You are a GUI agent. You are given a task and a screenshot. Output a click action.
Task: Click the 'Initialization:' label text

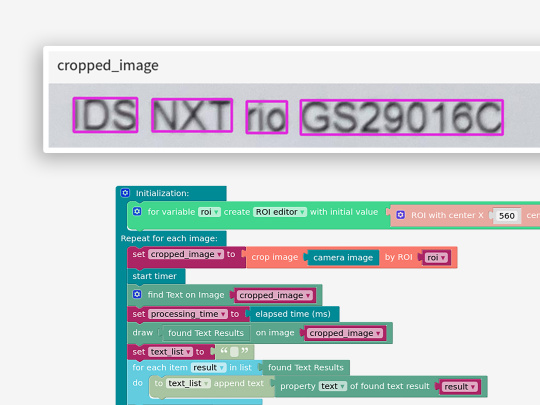pos(162,193)
